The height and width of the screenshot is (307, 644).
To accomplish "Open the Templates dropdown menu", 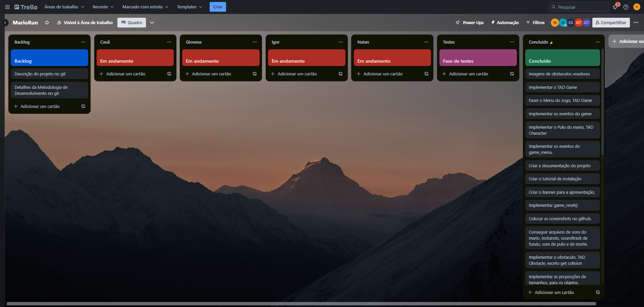I will 190,7.
